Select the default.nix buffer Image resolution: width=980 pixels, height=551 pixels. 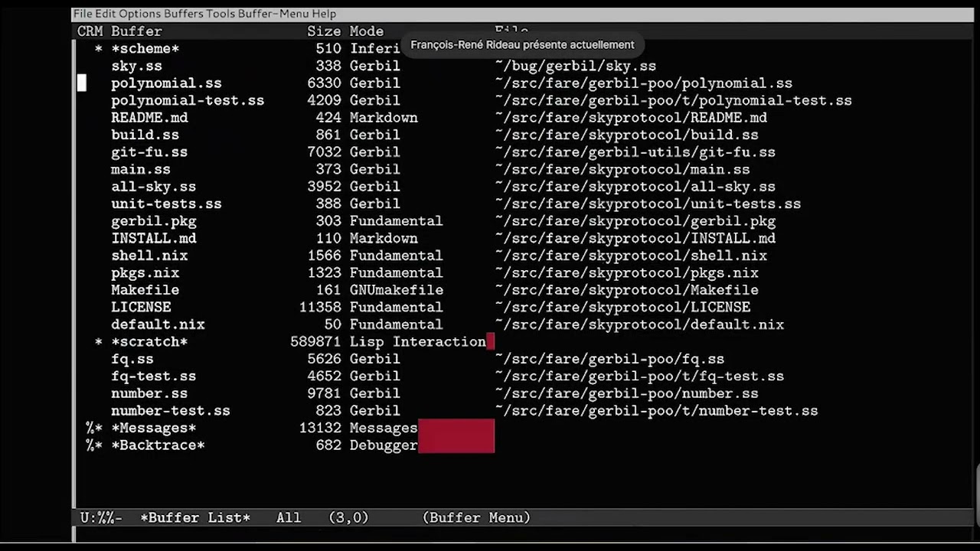[x=158, y=324]
